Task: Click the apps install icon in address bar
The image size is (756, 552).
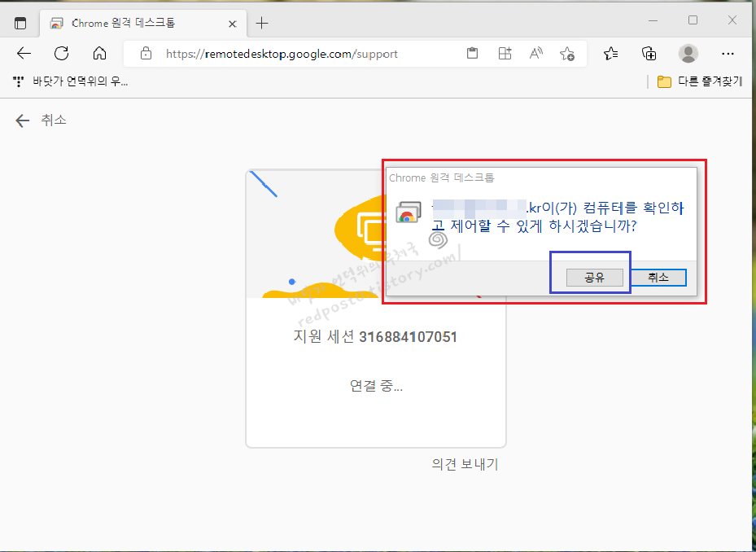Action: 505,53
